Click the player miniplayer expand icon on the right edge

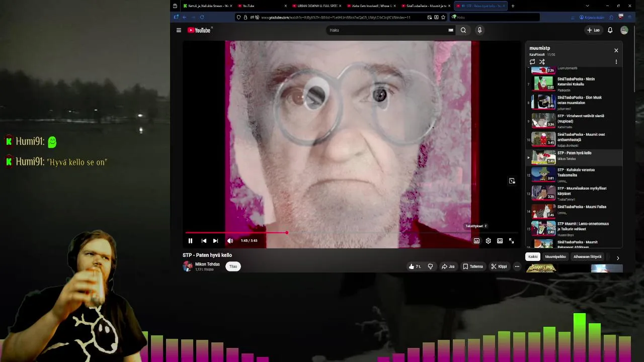click(x=512, y=181)
